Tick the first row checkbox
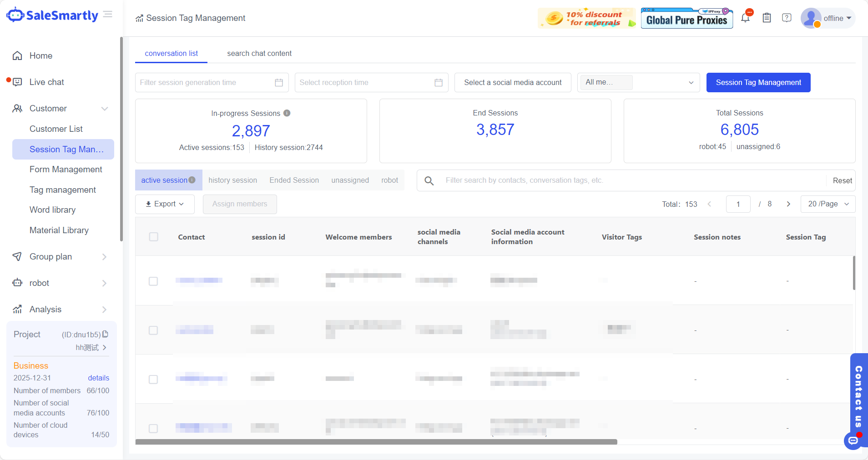The width and height of the screenshot is (868, 460). tap(153, 281)
